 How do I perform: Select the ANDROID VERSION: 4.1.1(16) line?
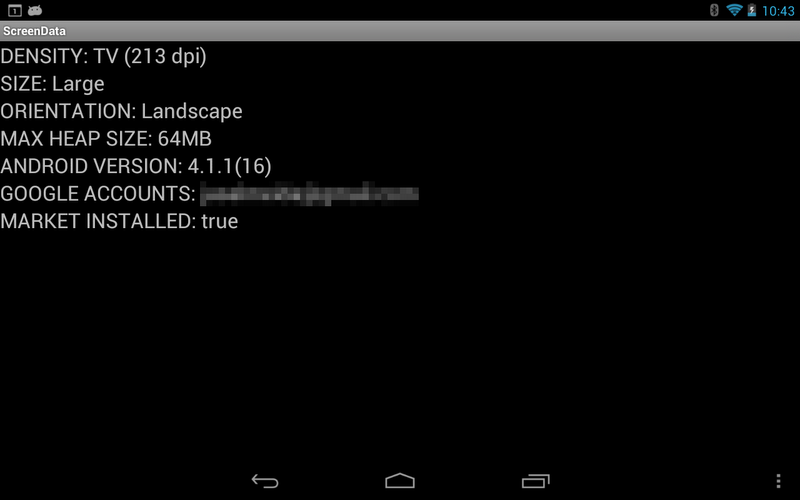[x=136, y=166]
